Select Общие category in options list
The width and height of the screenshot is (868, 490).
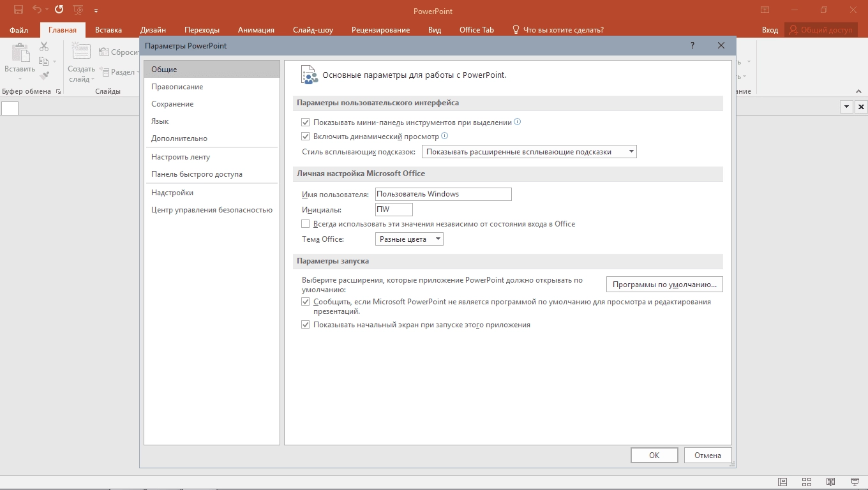tap(212, 69)
